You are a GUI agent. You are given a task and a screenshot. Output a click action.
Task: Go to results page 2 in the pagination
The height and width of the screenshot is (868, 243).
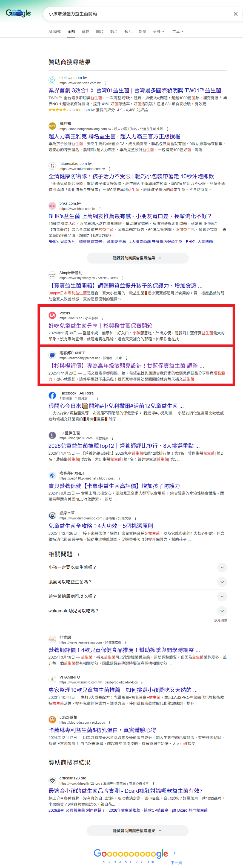109,862
